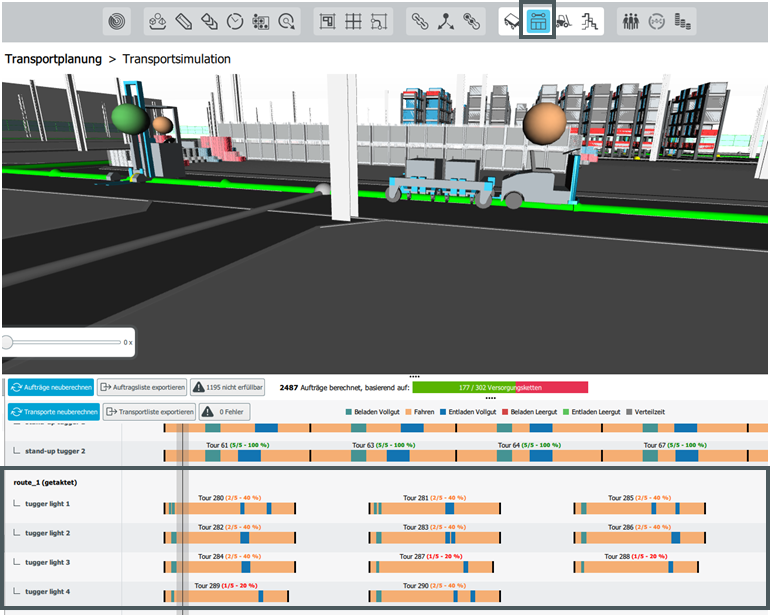Click the Transportsimulation breadcrumb
770x615 pixels.
(176, 59)
